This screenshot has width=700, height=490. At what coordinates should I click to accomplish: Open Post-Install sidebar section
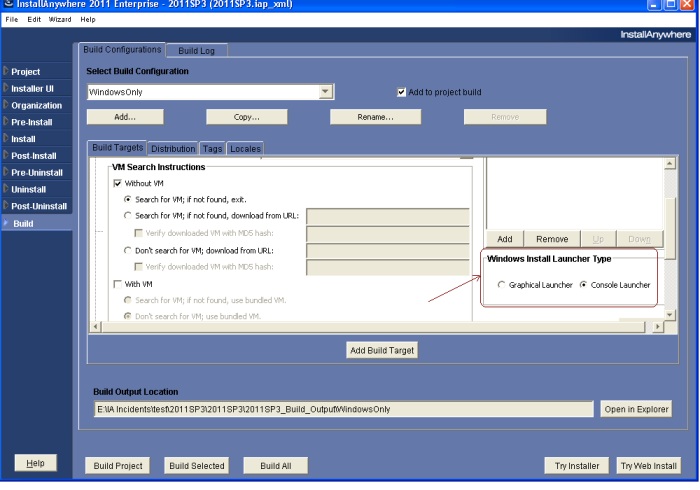[x=36, y=156]
